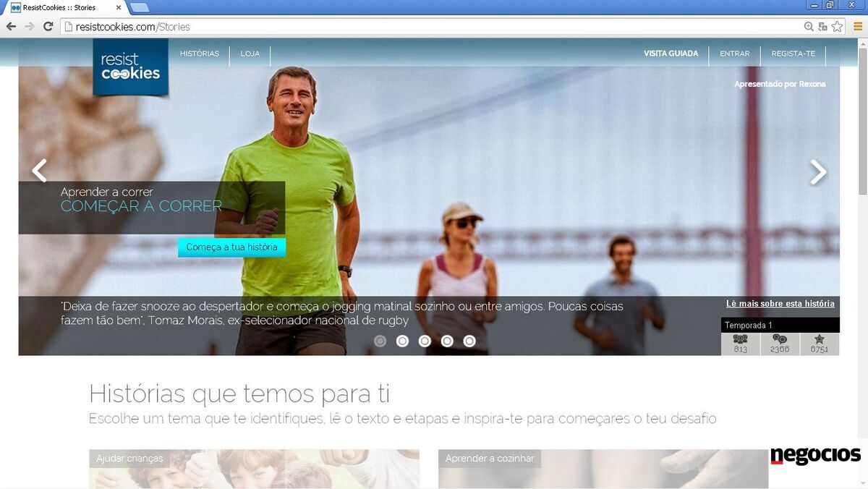Screen dimensions: 868x489
Task: Select the third carousel dot
Action: coord(425,341)
